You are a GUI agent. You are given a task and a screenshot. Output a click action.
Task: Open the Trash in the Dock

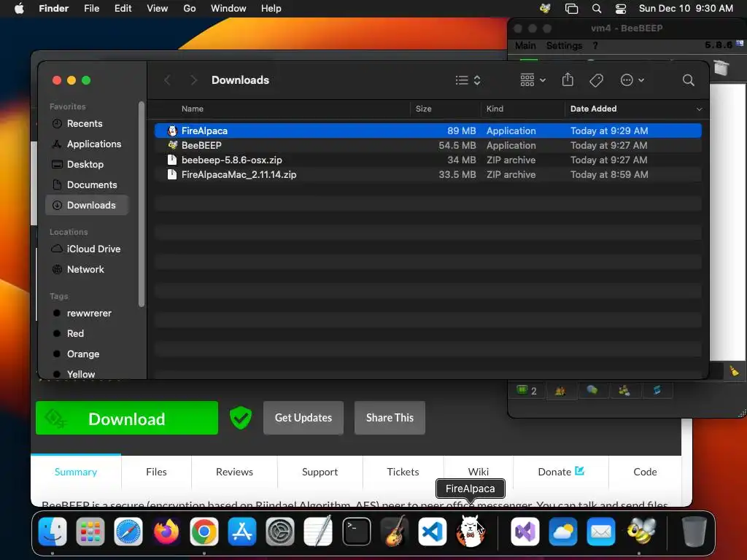coord(694,532)
